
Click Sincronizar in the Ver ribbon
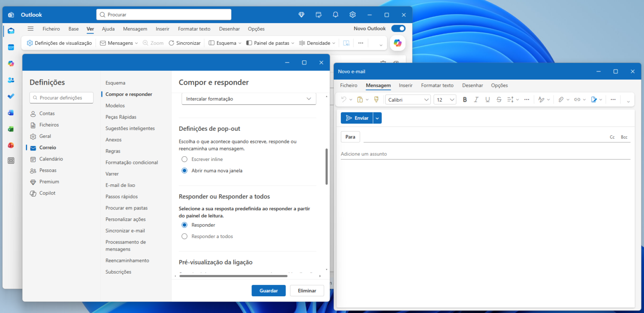pos(184,43)
